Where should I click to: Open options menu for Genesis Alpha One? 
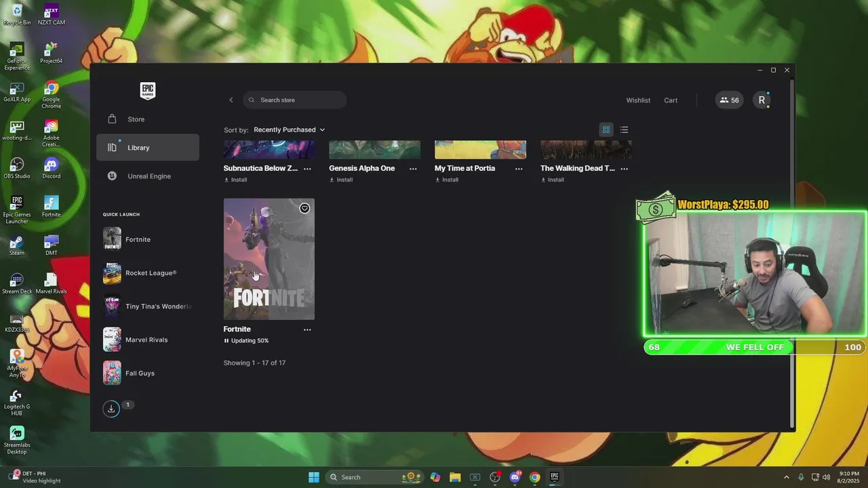coord(413,169)
